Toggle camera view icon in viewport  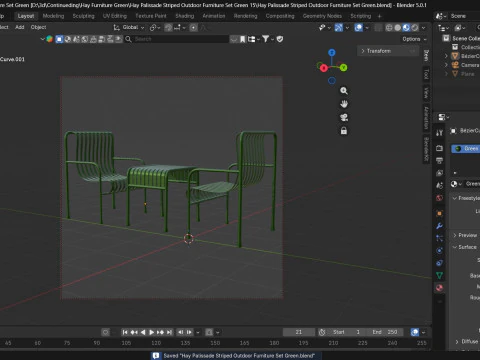pyautogui.click(x=344, y=117)
